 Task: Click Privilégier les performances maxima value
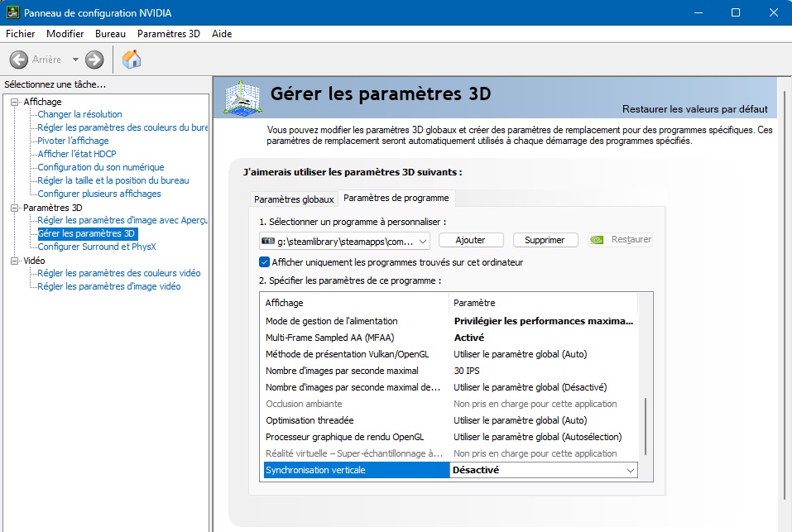(544, 321)
